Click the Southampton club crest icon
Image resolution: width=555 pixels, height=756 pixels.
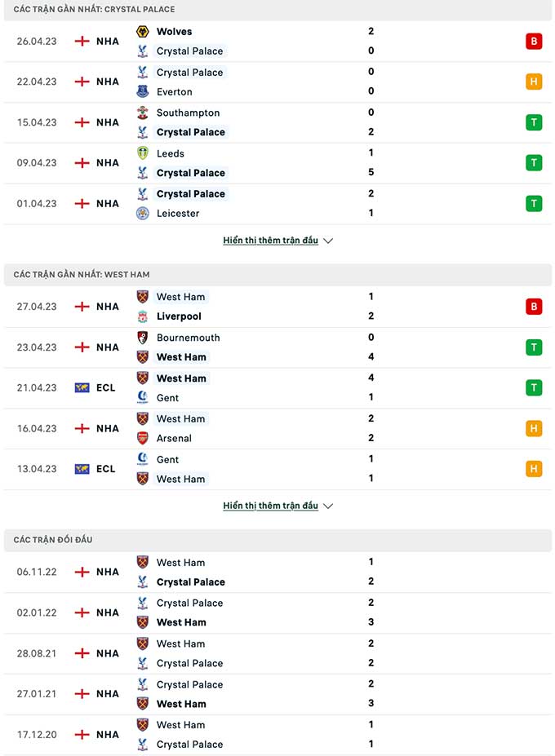(142, 113)
